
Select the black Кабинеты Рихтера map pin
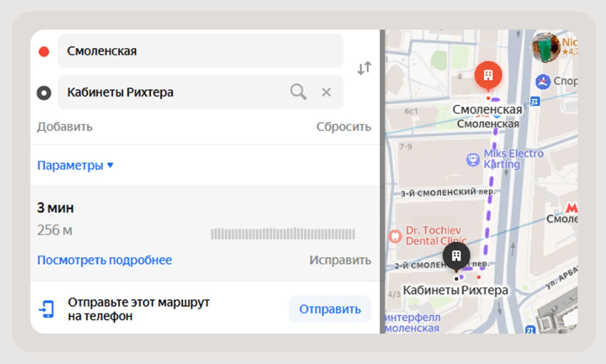(456, 256)
